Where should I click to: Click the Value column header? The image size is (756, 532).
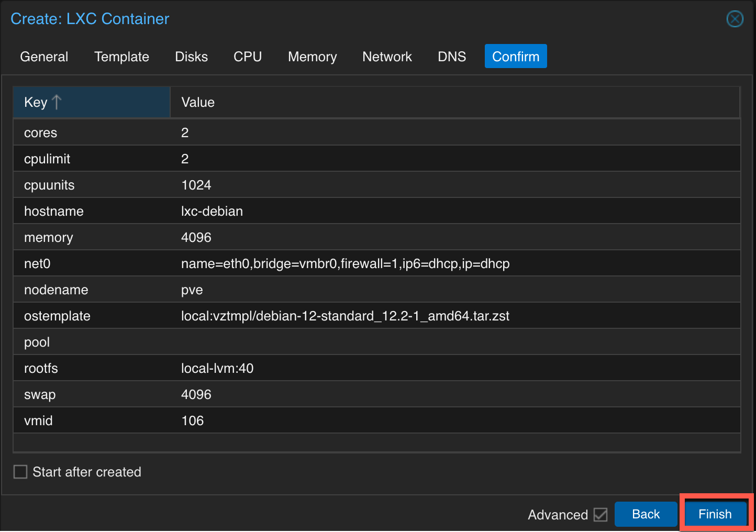(454, 102)
